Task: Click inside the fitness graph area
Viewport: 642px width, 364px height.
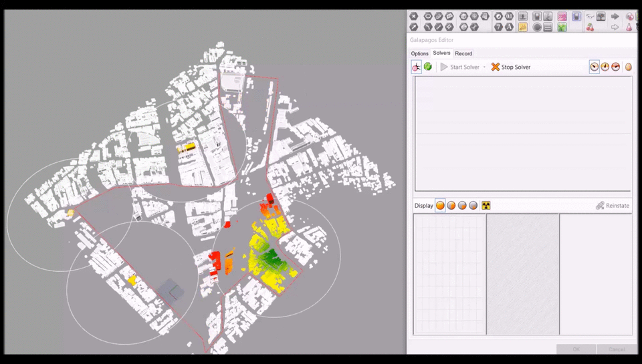Action: pyautogui.click(x=522, y=134)
